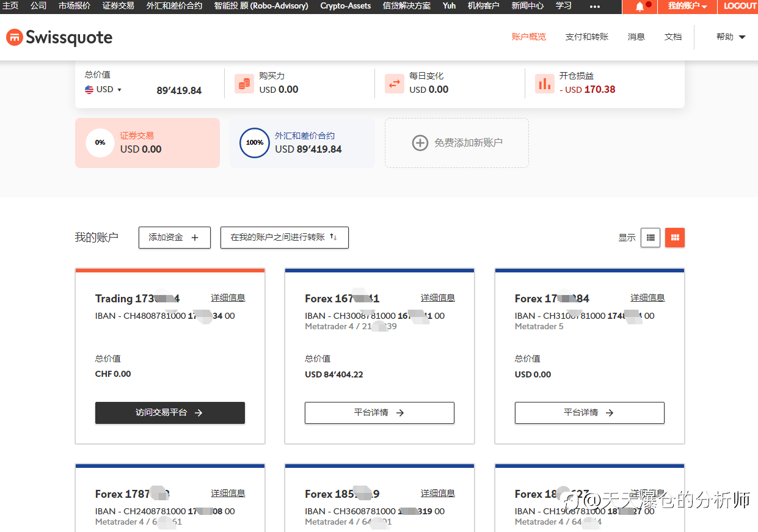The image size is (758, 532).
Task: Select the 文档 tab
Action: tap(673, 37)
